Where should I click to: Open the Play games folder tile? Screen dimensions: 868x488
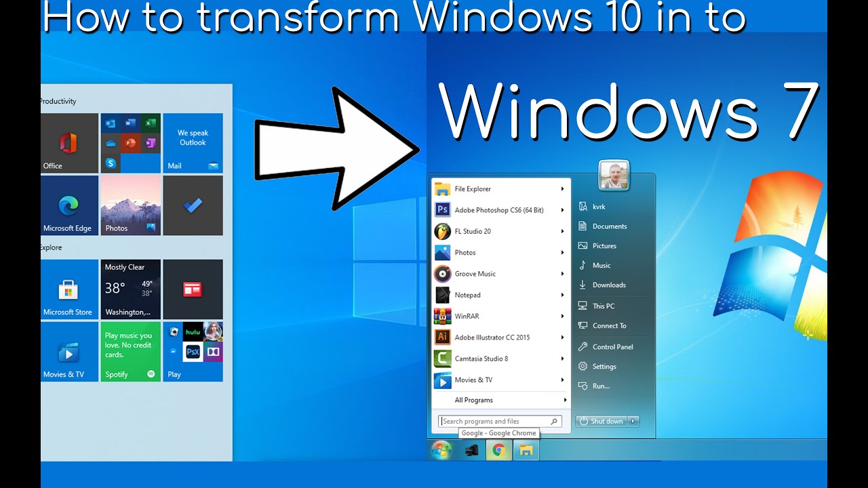pyautogui.click(x=193, y=352)
